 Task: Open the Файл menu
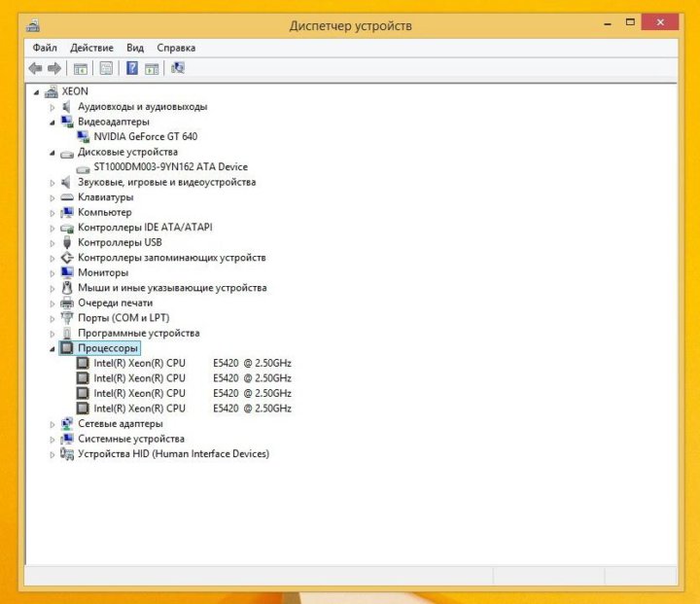[x=45, y=48]
